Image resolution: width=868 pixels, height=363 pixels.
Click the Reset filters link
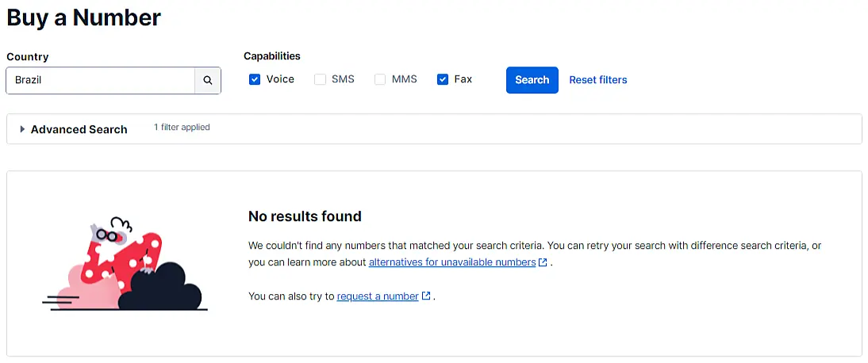click(597, 80)
